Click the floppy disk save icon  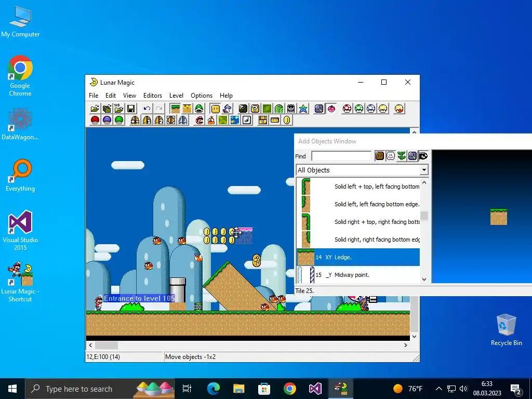(131, 109)
